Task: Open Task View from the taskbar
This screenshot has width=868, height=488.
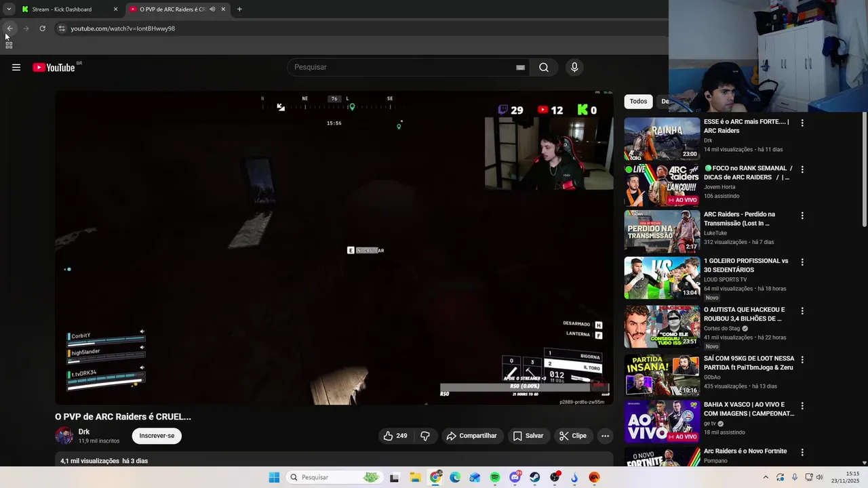Action: (x=395, y=477)
